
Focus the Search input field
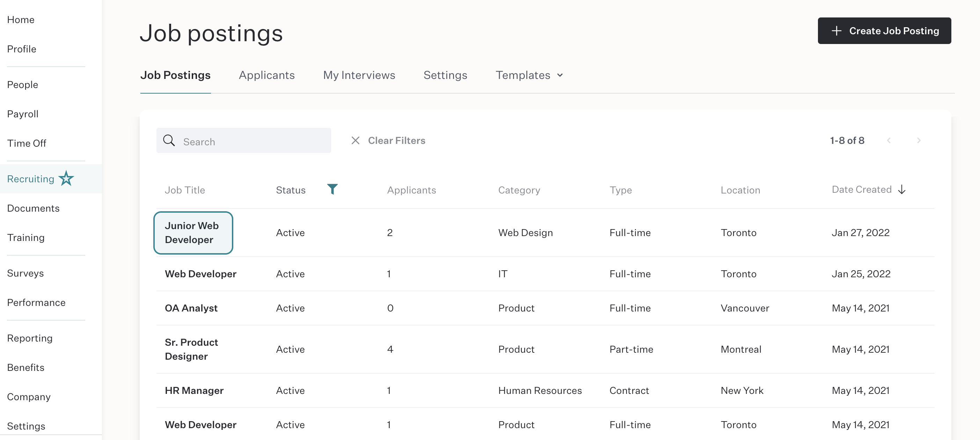[243, 141]
